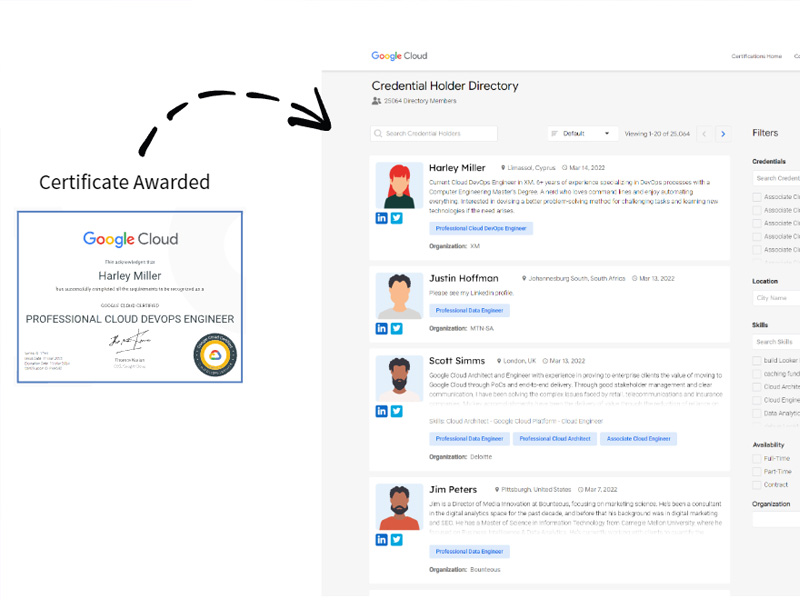
Task: Click Scott Simms's Professional Cloud Architect tag
Action: click(x=555, y=439)
